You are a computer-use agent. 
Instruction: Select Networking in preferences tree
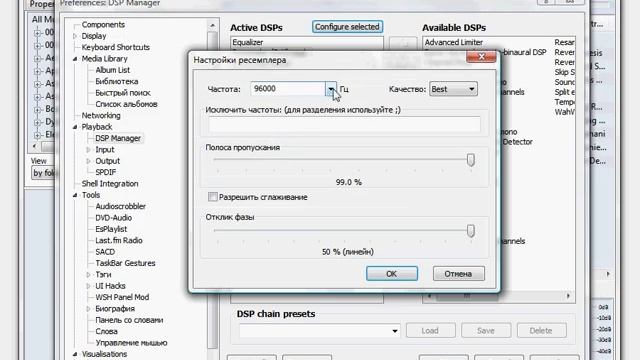[x=101, y=116]
